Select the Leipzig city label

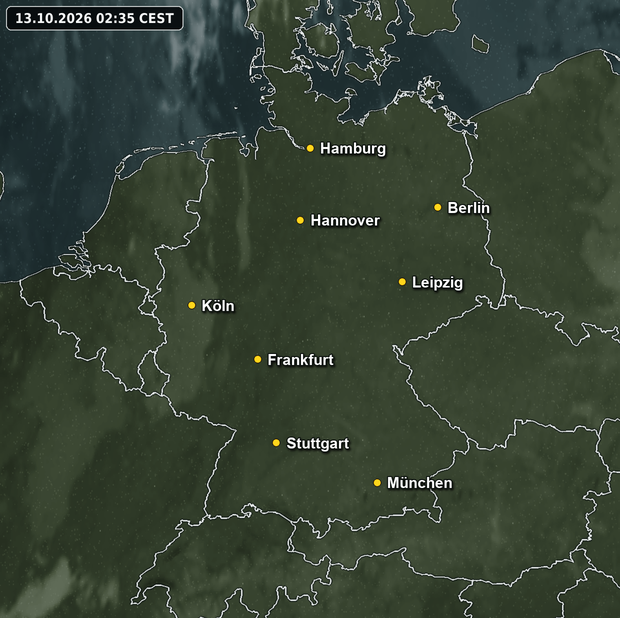(437, 283)
